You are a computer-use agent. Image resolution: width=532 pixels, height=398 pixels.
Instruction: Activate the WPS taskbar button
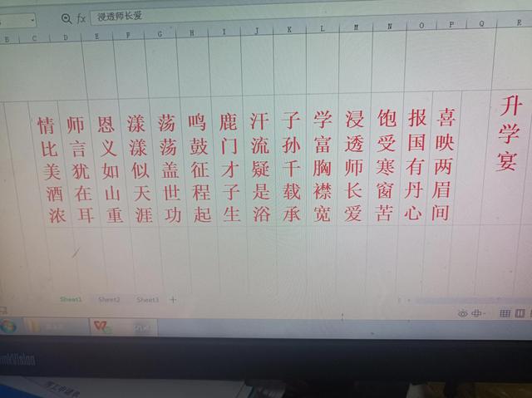123,327
